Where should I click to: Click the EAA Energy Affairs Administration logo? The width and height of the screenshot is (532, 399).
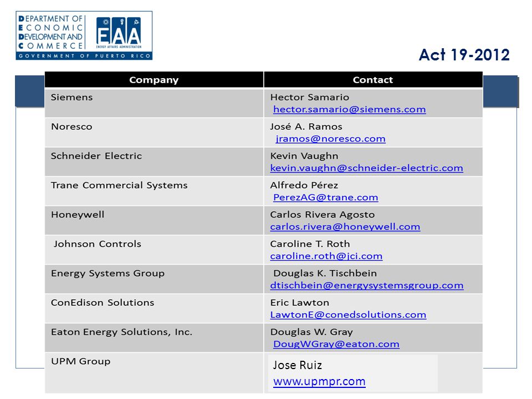[x=119, y=33]
